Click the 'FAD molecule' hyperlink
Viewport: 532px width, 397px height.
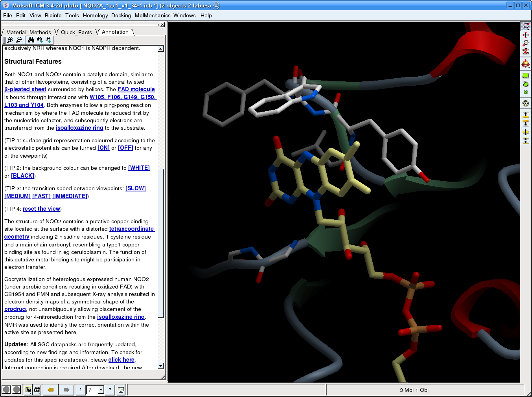tap(136, 89)
